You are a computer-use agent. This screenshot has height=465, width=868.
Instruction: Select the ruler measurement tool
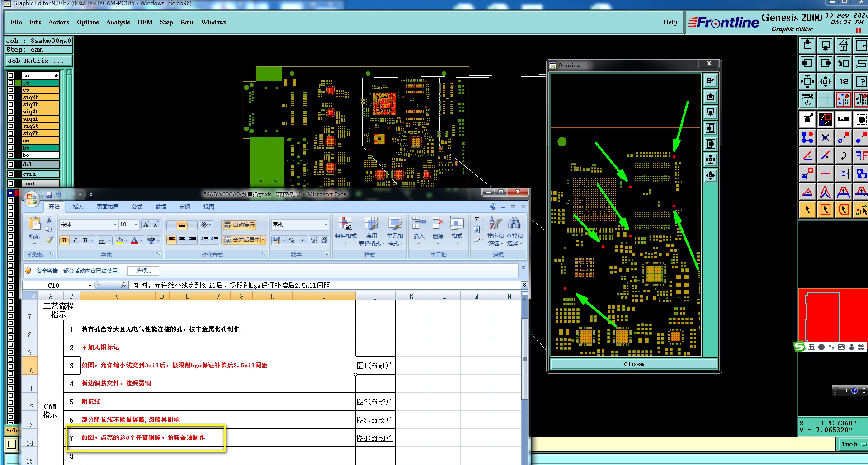pyautogui.click(x=843, y=119)
